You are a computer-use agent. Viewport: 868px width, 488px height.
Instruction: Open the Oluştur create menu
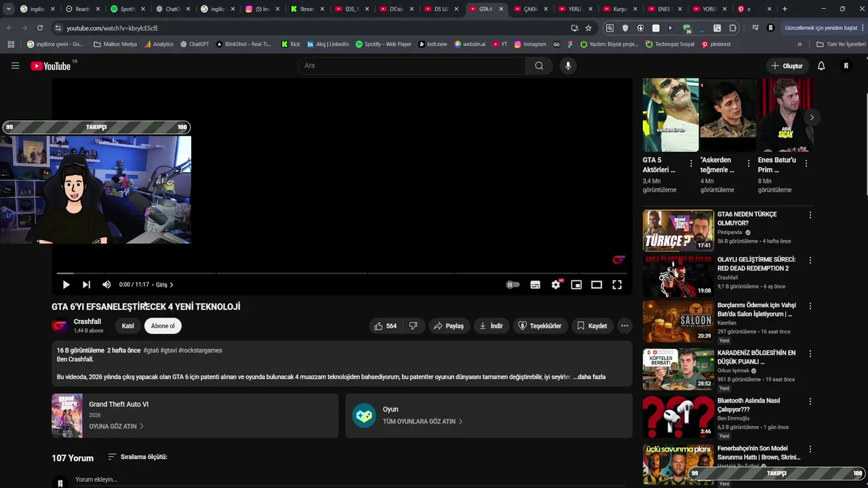click(787, 66)
